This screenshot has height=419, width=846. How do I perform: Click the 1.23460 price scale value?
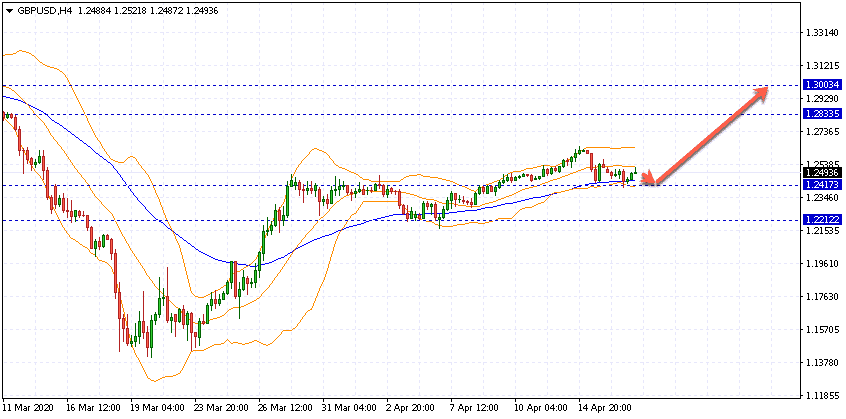click(x=823, y=198)
